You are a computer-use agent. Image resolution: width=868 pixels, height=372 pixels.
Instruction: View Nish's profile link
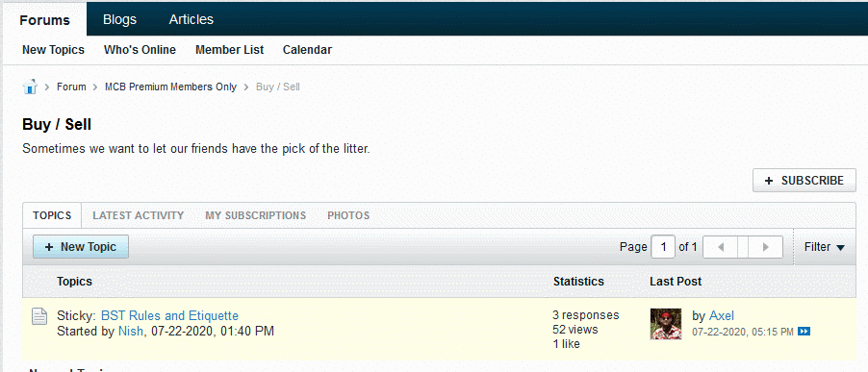(x=131, y=332)
